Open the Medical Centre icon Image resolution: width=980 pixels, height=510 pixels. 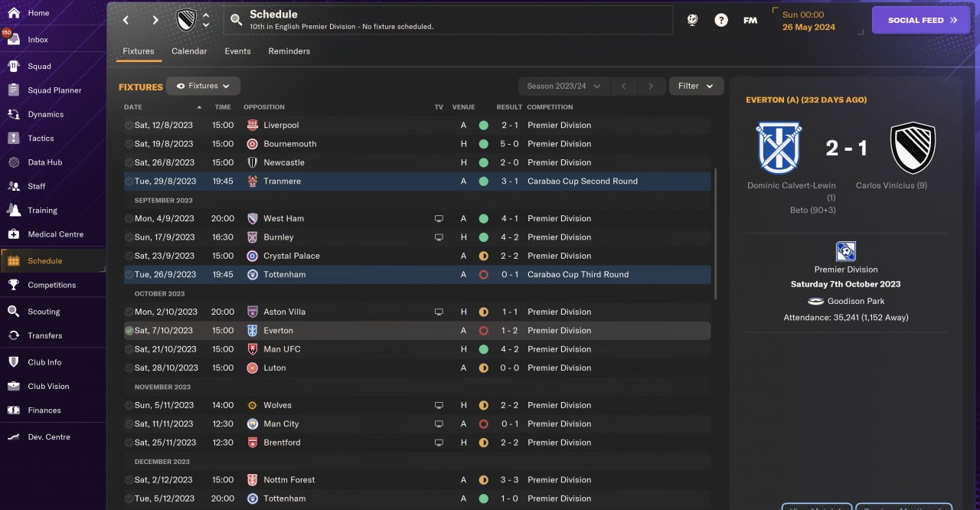[13, 234]
